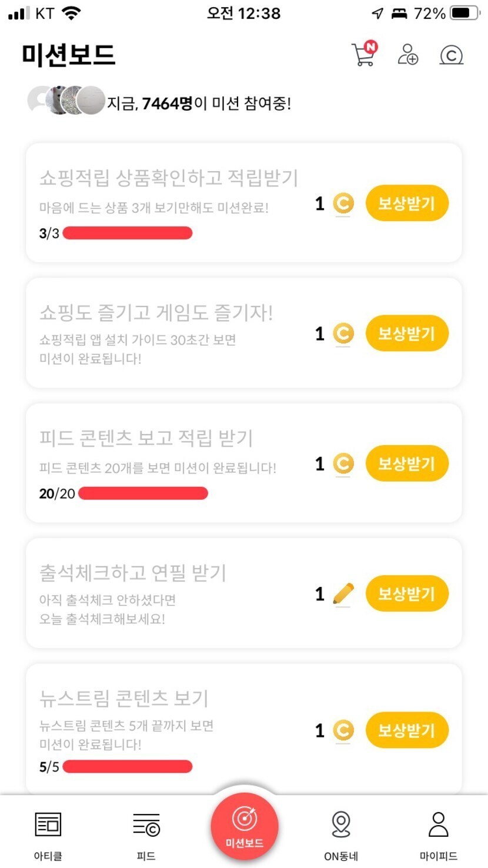Claim reward for 뉴스트림 콘텐츠 보기
The image size is (488, 868).
pyautogui.click(x=407, y=730)
